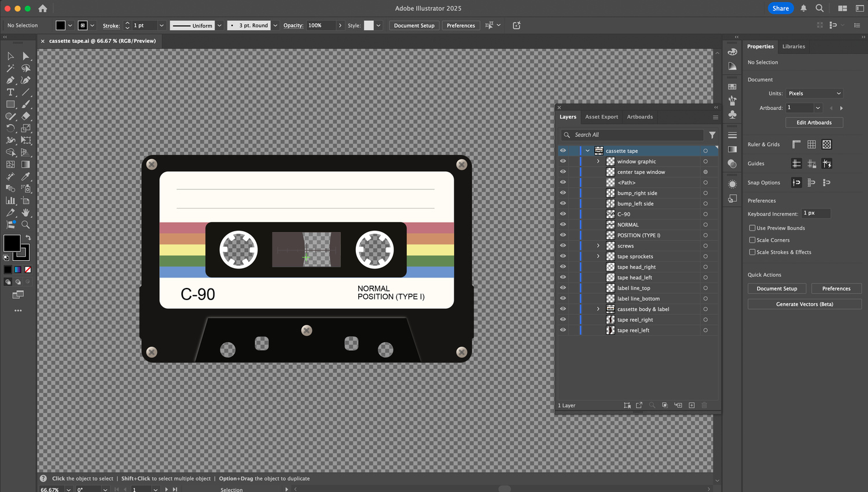Swap fill and stroke colors
This screenshot has width=868, height=492.
[28, 238]
